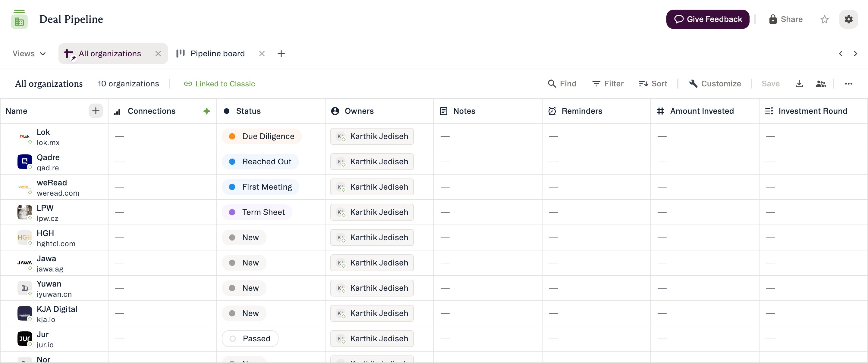The height and width of the screenshot is (363, 868).
Task: Click the weRead company logo
Action: click(x=25, y=187)
